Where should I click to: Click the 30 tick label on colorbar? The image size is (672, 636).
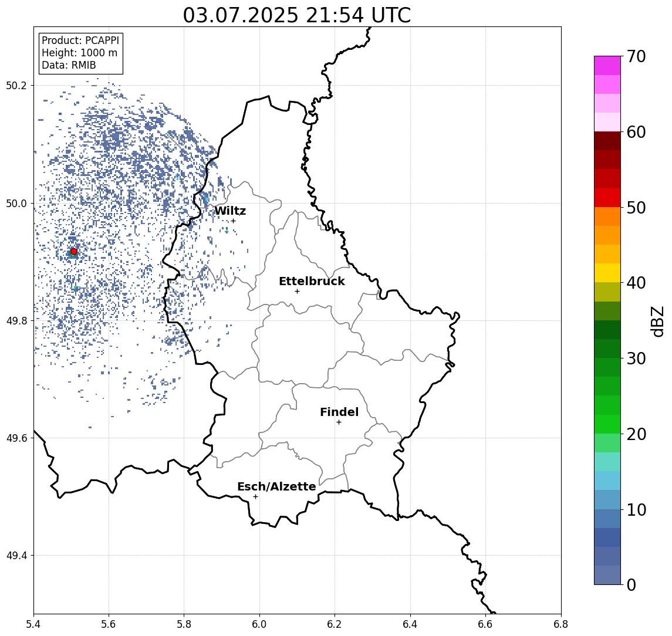click(636, 358)
